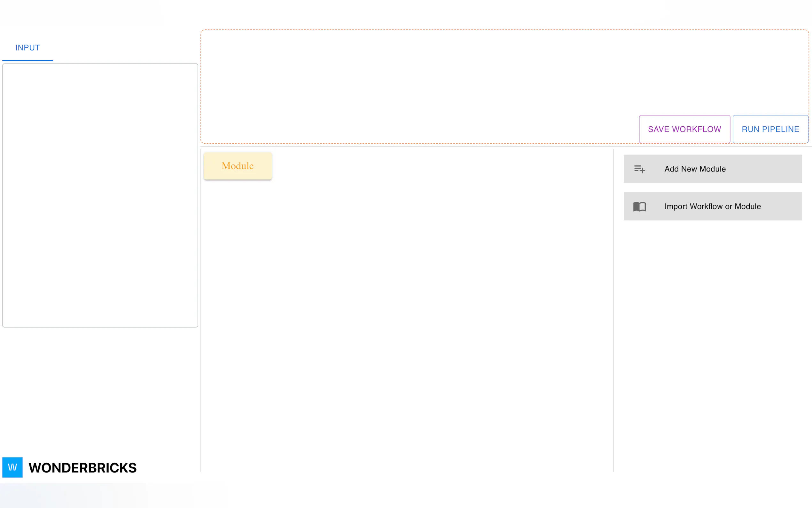
Task: Click the playlist-add icon beside Add New Module
Action: pyautogui.click(x=639, y=169)
